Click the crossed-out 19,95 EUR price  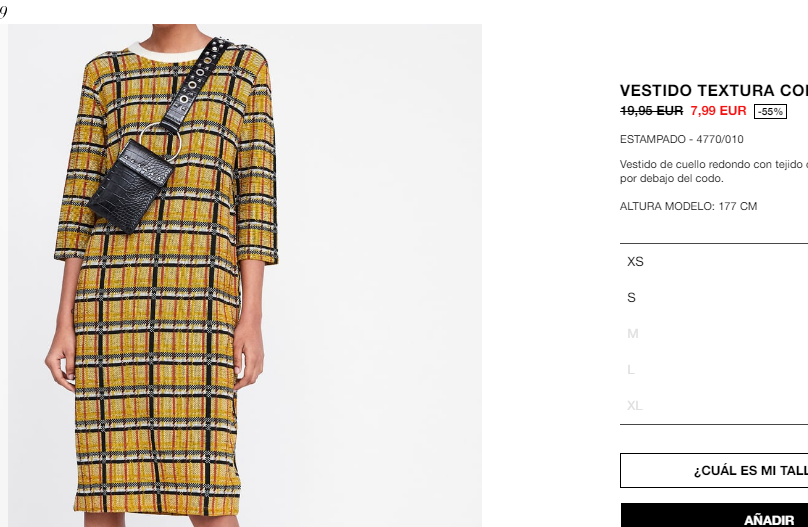[651, 111]
